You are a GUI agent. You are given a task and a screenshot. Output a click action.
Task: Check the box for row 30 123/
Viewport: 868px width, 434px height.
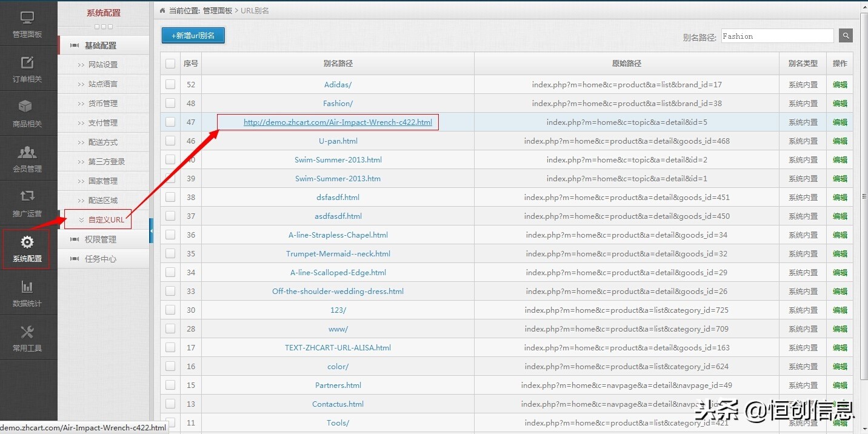point(170,310)
